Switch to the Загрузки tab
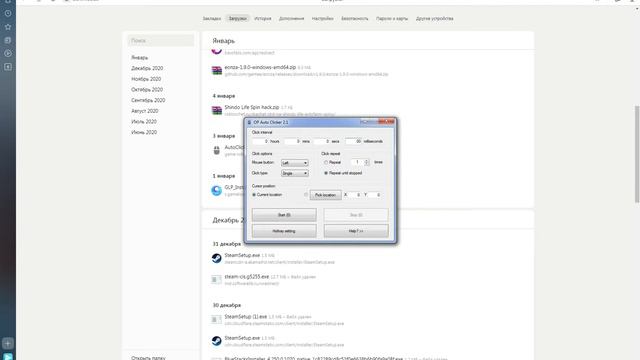 click(x=238, y=18)
